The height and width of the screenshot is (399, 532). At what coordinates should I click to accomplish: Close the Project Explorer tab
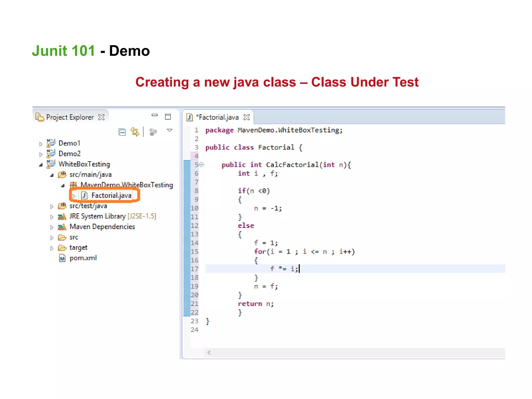(x=101, y=117)
